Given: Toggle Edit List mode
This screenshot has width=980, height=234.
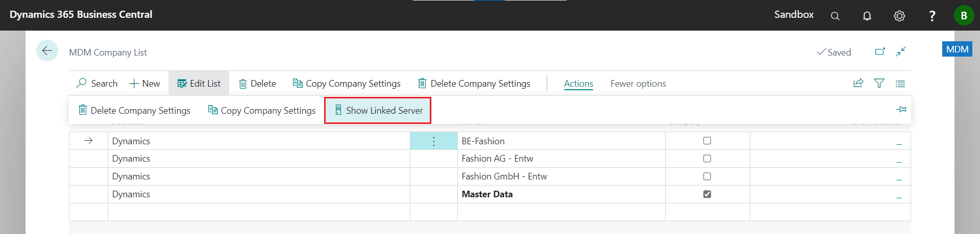Looking at the screenshot, I should tap(199, 84).
